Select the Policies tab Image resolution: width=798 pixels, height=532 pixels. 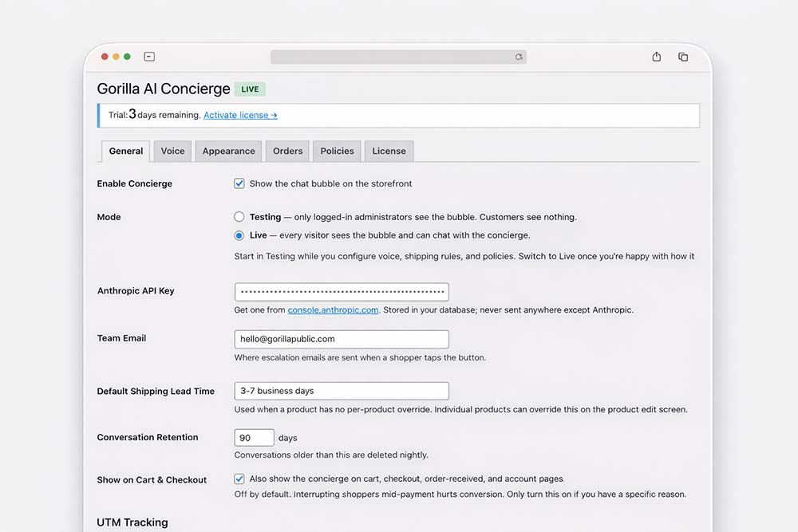[337, 151]
